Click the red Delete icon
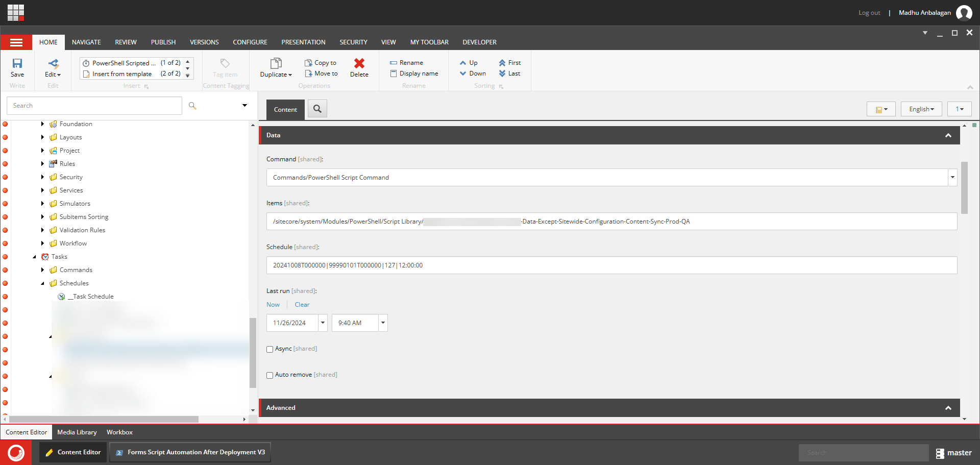The width and height of the screenshot is (980, 465). pos(359,64)
